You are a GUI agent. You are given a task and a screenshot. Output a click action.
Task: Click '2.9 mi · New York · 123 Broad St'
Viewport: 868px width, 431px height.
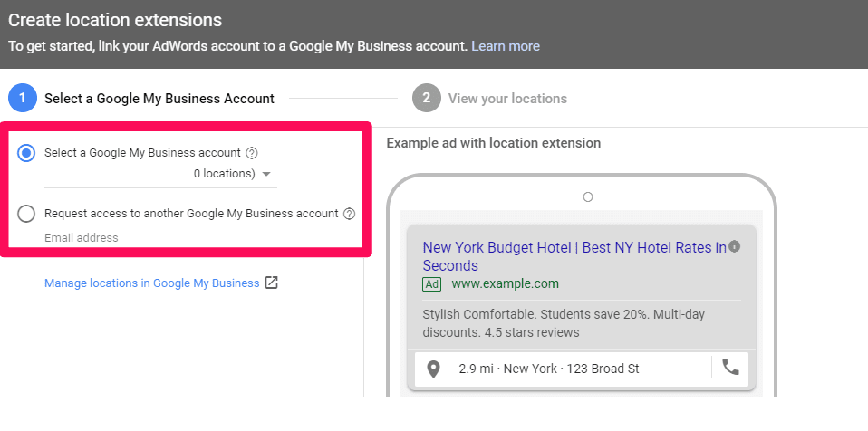pos(548,369)
